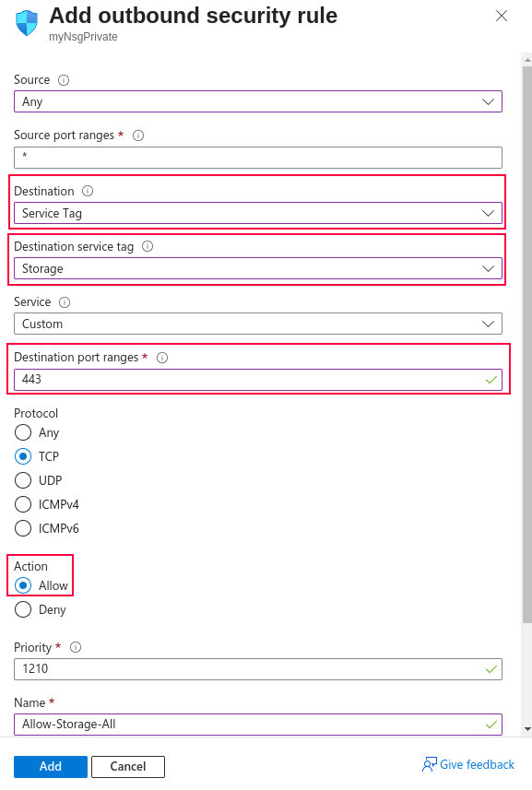Select UDP protocol option
Viewport: 532px width, 790px height.
point(23,480)
